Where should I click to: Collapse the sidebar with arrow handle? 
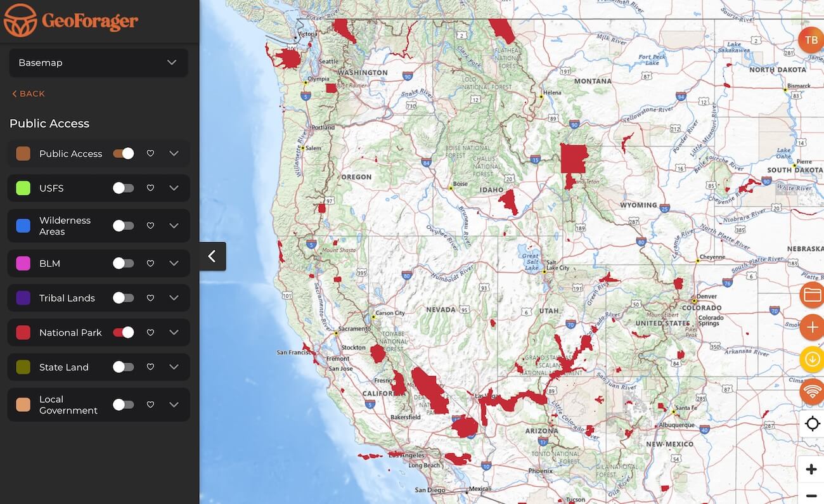[212, 256]
